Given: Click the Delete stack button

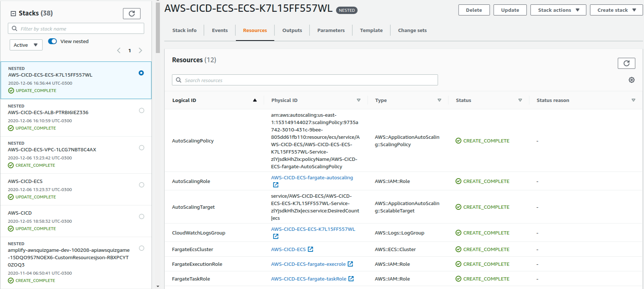Looking at the screenshot, I should coord(474,10).
